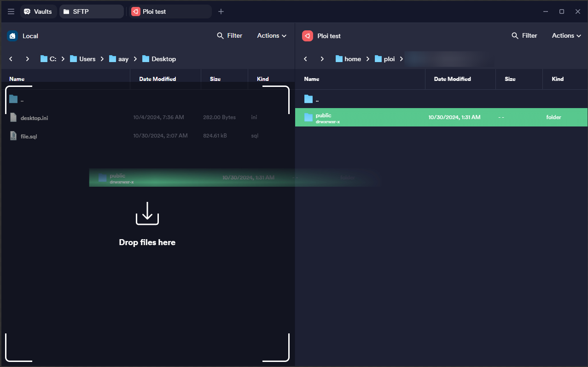The height and width of the screenshot is (367, 588).
Task: Expand the Ploi test Actions dropdown
Action: click(x=566, y=36)
